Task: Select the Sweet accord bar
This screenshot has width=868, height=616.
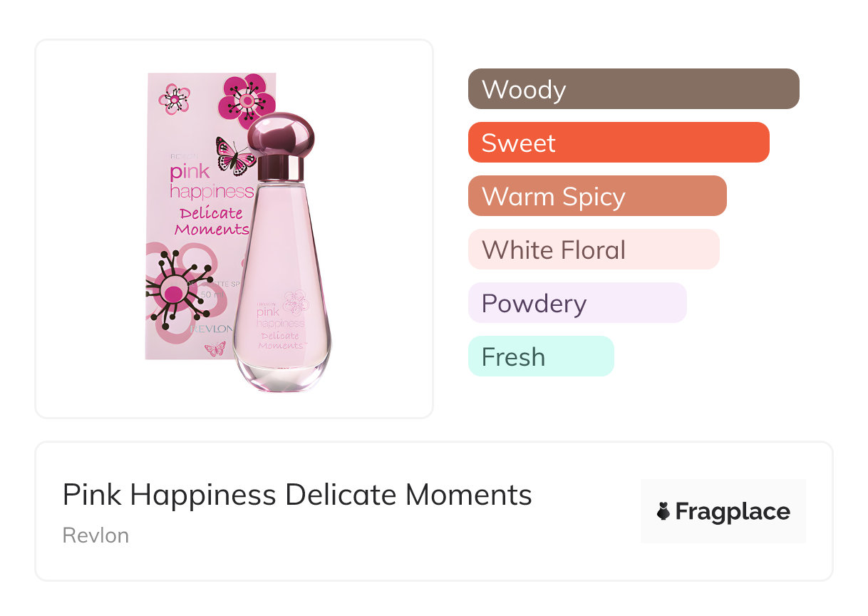Action: click(618, 143)
